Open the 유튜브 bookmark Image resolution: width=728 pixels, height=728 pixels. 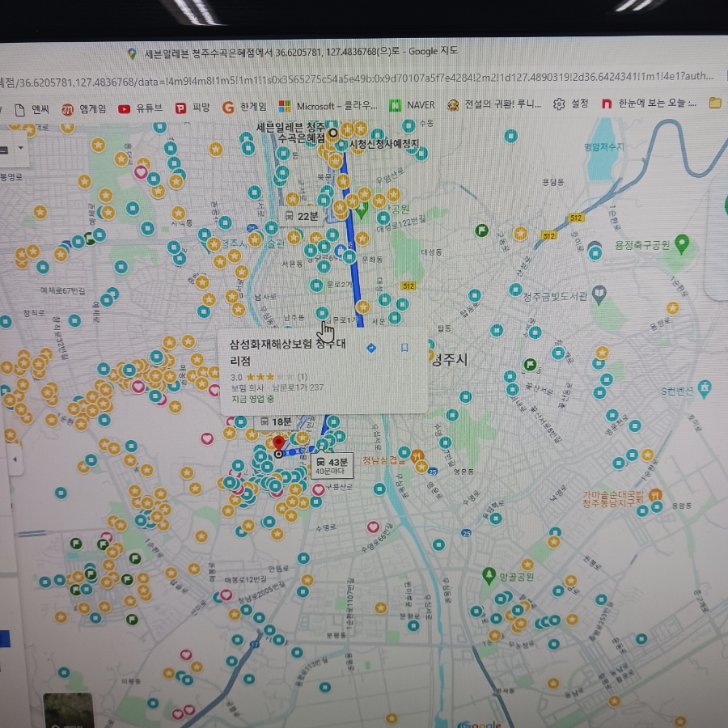(x=140, y=109)
